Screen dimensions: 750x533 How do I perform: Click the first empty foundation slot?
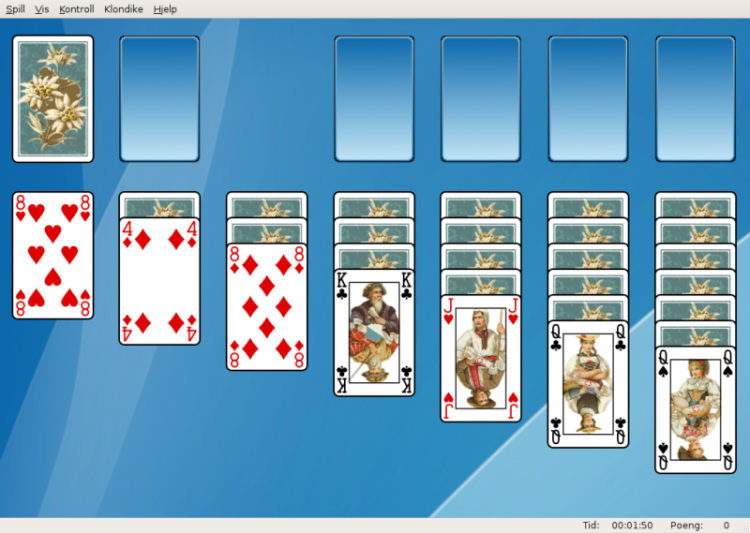click(374, 99)
